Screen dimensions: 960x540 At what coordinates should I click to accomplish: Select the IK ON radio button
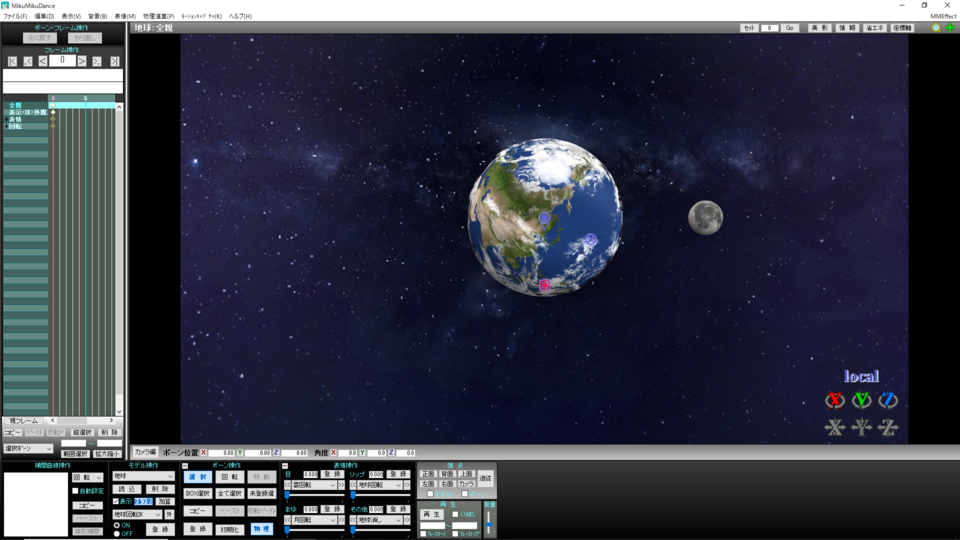pos(117,525)
